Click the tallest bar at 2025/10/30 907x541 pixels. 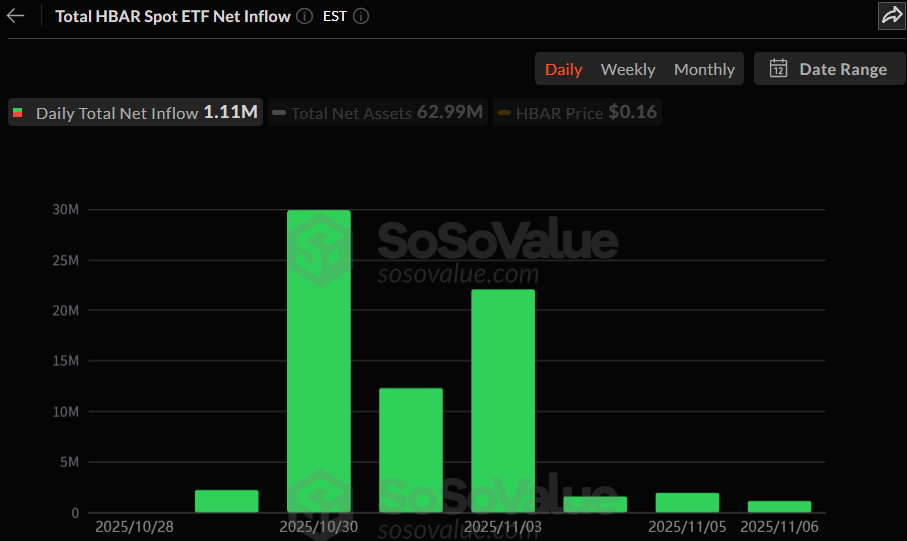[319, 360]
